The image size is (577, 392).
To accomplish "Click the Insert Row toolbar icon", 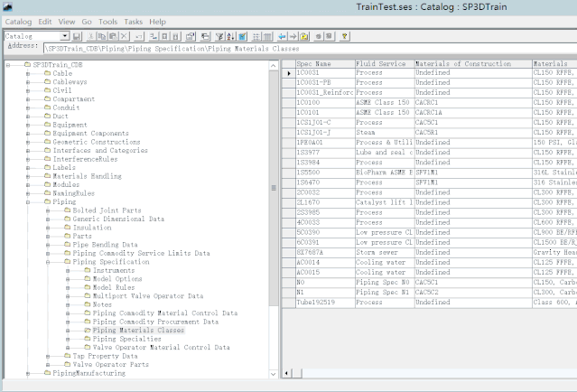I will point(154,36).
